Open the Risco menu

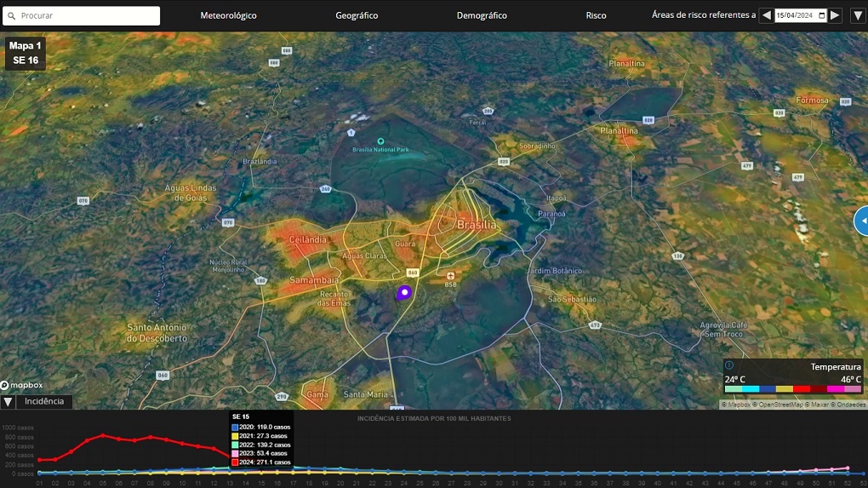coord(596,15)
